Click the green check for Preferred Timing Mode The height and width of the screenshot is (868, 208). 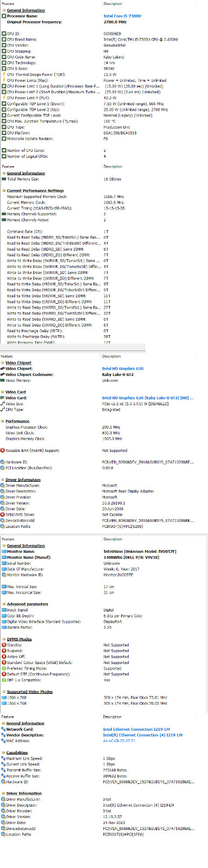[3, 668]
